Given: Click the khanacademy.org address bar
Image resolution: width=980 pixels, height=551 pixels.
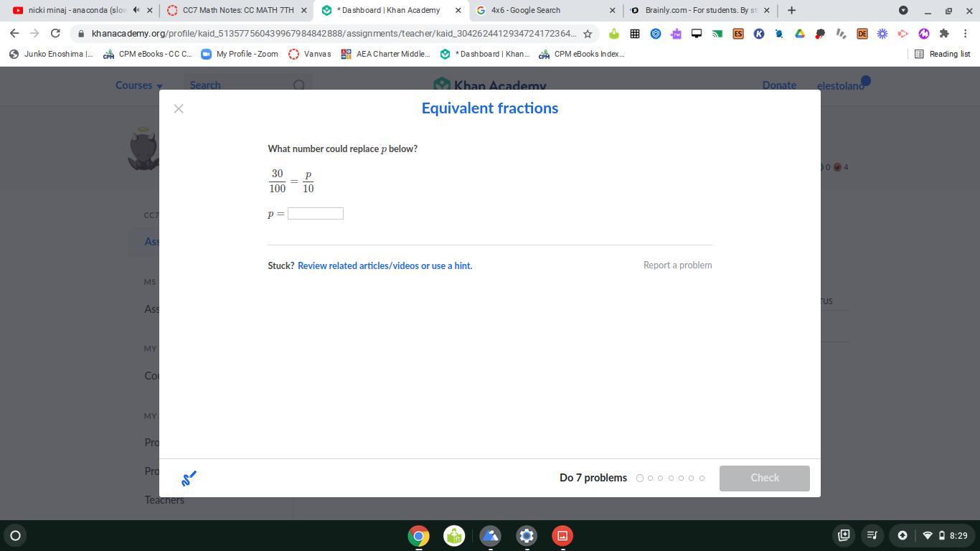Looking at the screenshot, I should click(x=334, y=34).
